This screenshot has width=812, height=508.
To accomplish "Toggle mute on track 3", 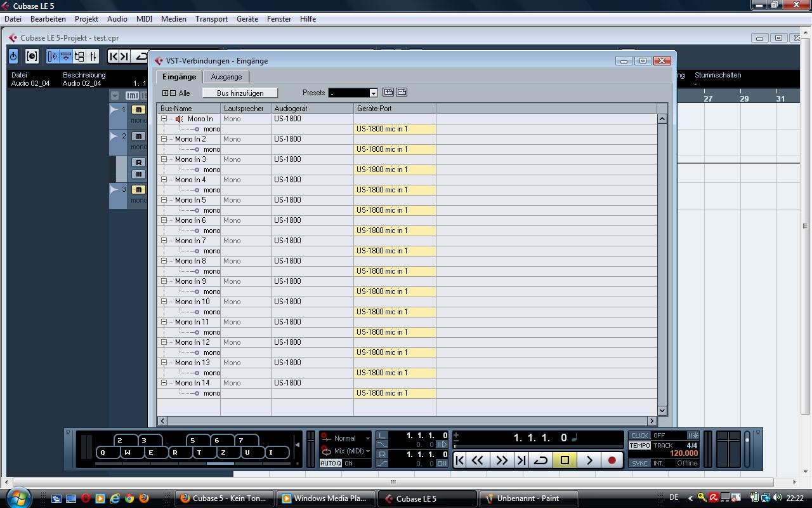I will (138, 190).
